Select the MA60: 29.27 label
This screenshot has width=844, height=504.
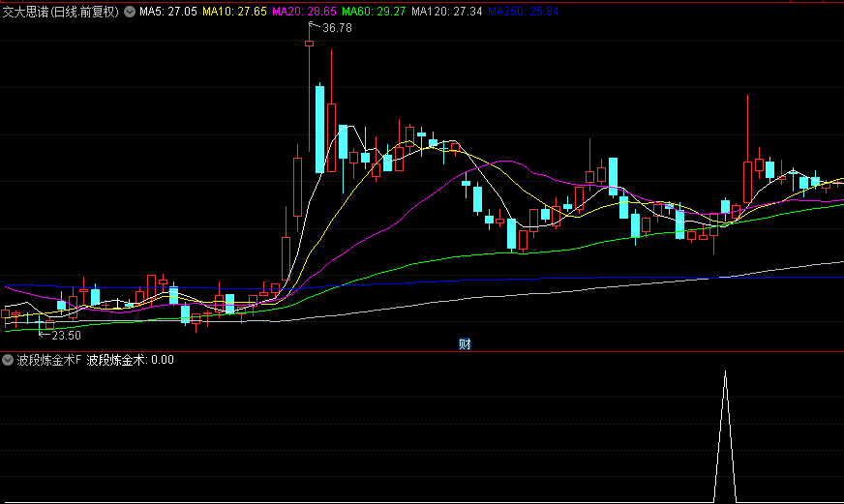[x=374, y=12]
